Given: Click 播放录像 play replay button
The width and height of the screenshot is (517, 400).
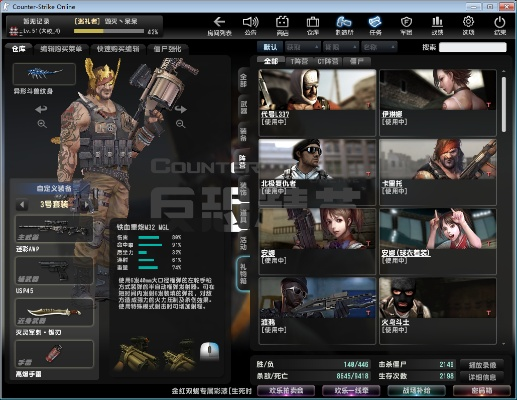Looking at the screenshot, I should click(482, 365).
